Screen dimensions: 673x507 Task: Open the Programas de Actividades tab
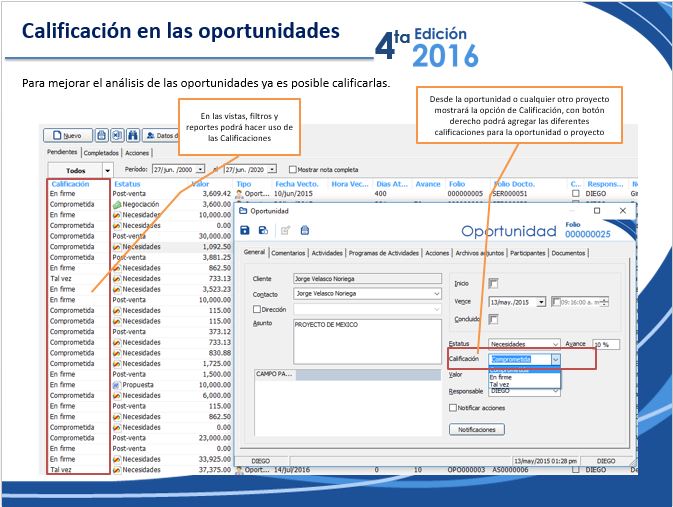coord(383,253)
